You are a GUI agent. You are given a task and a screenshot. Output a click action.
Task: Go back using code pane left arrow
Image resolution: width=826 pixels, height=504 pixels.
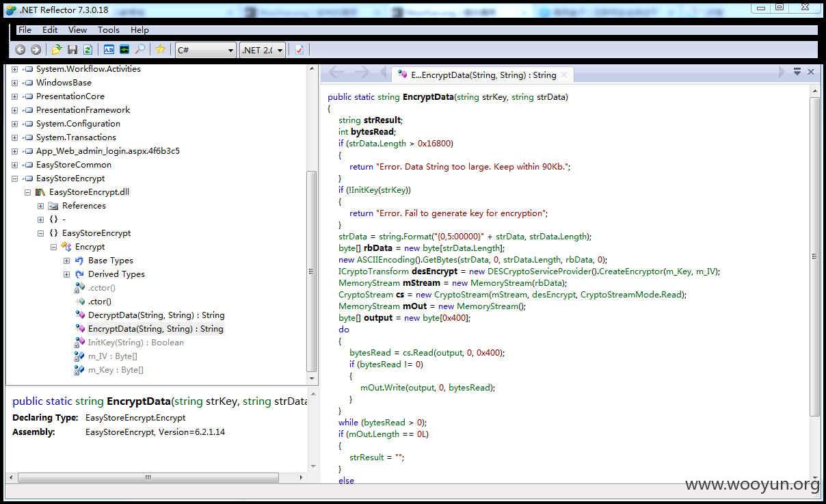pos(336,72)
